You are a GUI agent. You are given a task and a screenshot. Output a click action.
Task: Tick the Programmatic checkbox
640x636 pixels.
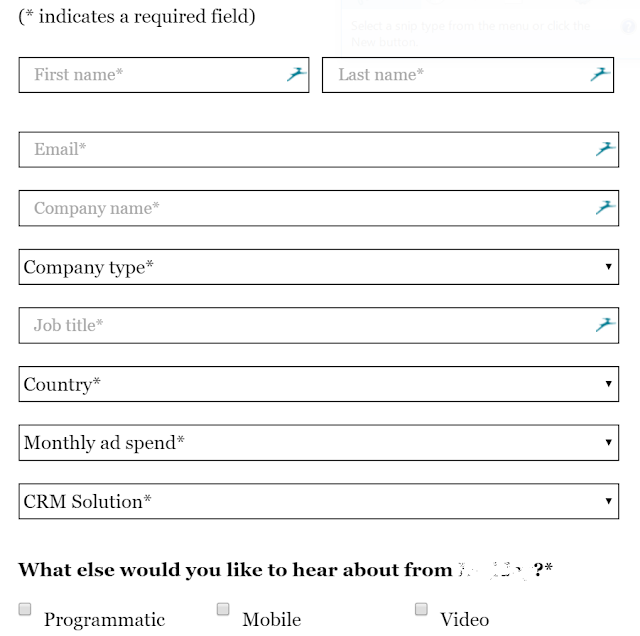click(26, 609)
